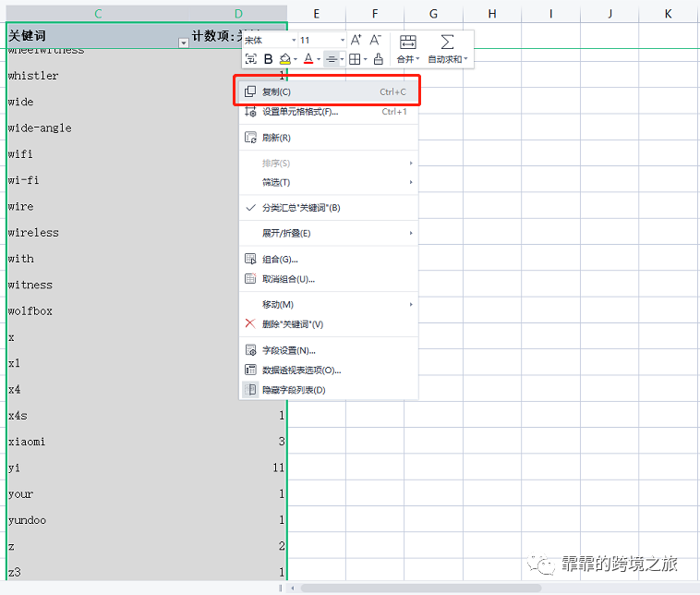
Task: Choose 刷新(R) menu entry
Action: click(329, 138)
